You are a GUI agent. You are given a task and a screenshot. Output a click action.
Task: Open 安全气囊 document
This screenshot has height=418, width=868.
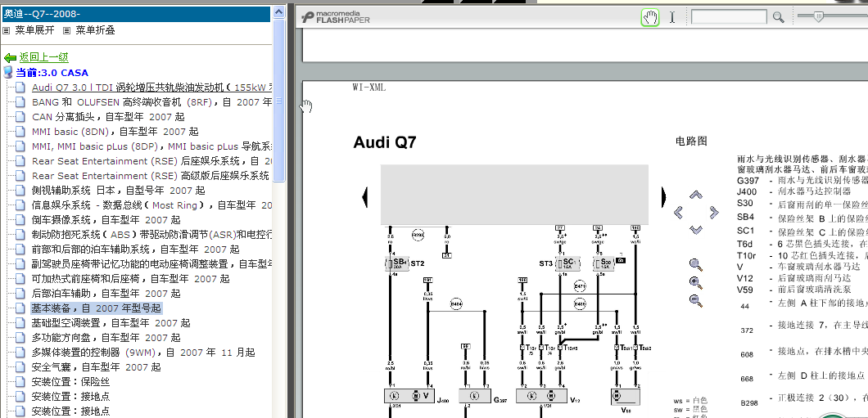tap(97, 367)
